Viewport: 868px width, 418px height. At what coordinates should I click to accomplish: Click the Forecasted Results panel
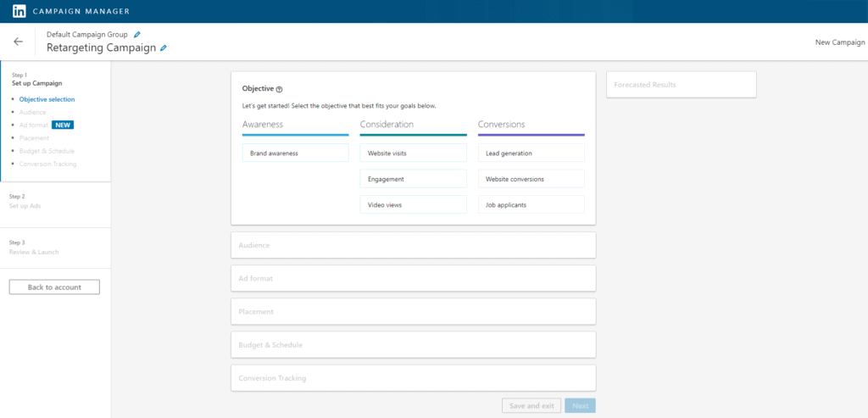[682, 85]
